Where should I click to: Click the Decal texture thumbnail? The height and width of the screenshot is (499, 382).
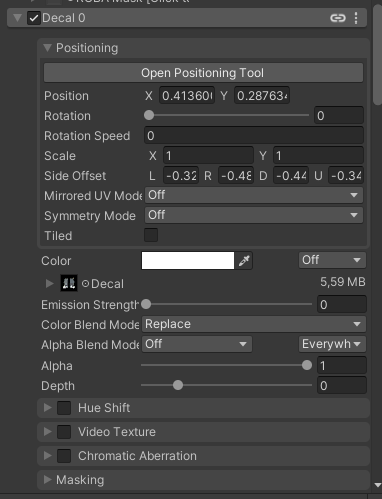69,283
